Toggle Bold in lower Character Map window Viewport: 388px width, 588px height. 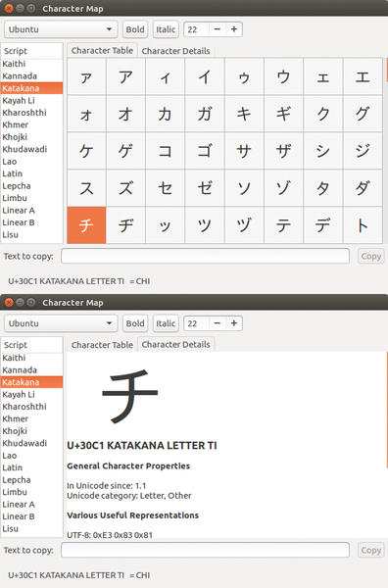tap(135, 323)
